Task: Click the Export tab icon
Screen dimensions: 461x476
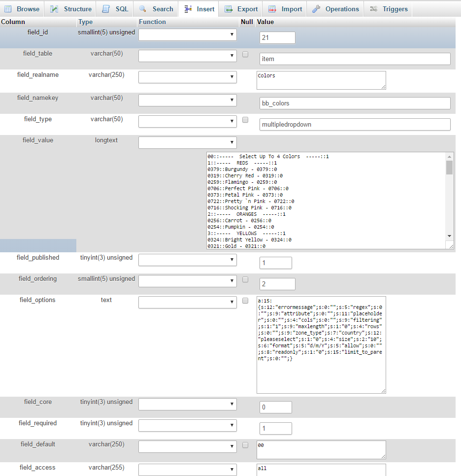Action: tap(228, 9)
